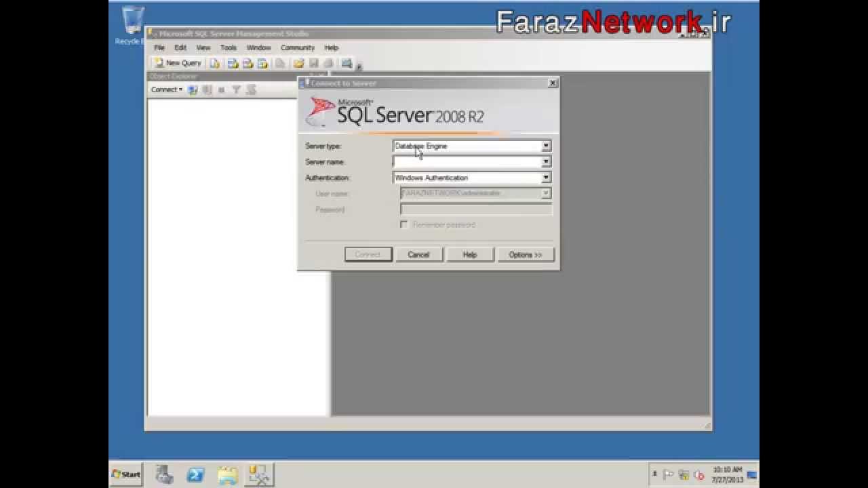Viewport: 868px width, 488px height.
Task: Open the Connect dropdown in Object Explorer
Action: tap(167, 89)
